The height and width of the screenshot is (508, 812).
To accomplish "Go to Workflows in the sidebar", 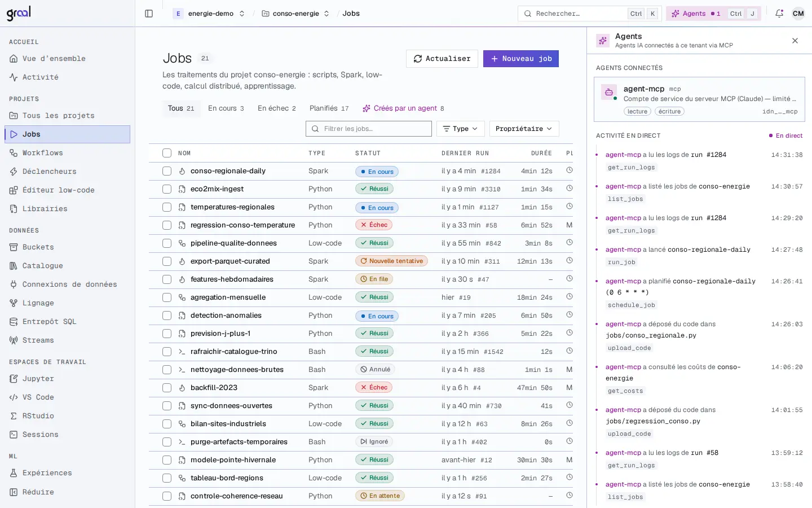I will pos(68,153).
